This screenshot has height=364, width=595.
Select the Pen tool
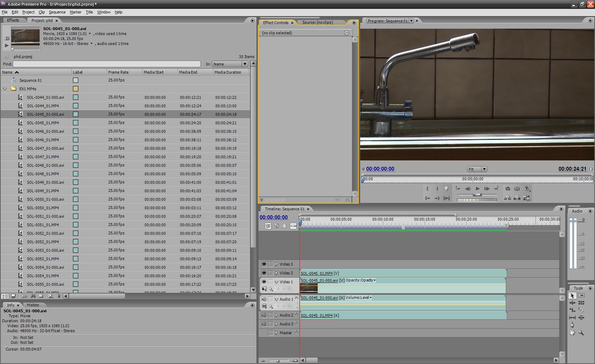click(572, 325)
